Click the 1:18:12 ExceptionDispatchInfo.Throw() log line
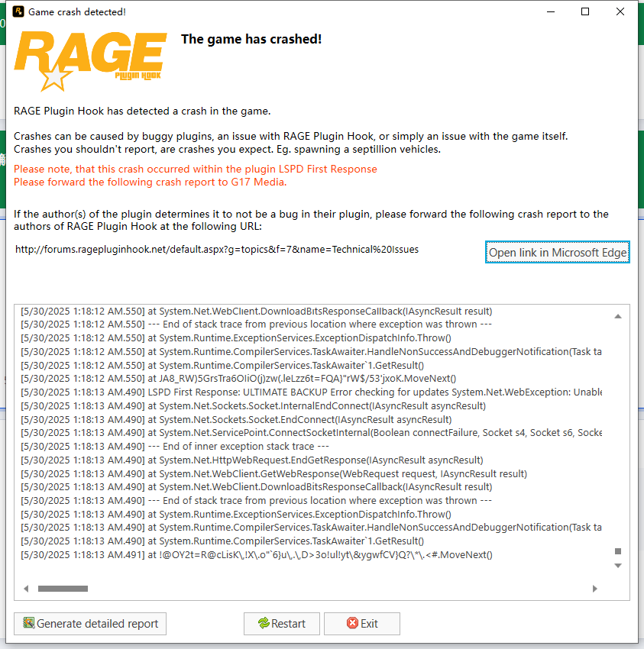The width and height of the screenshot is (644, 649). tap(236, 337)
